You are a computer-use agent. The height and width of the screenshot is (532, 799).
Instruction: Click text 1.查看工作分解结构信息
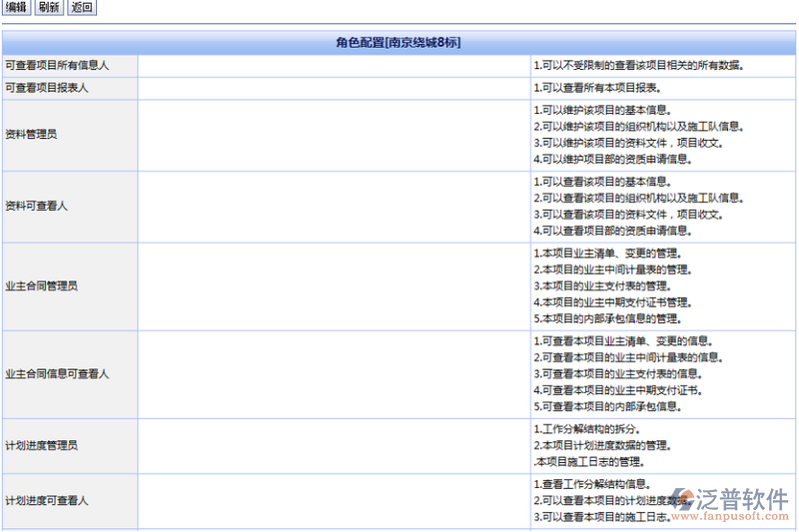[x=592, y=484]
